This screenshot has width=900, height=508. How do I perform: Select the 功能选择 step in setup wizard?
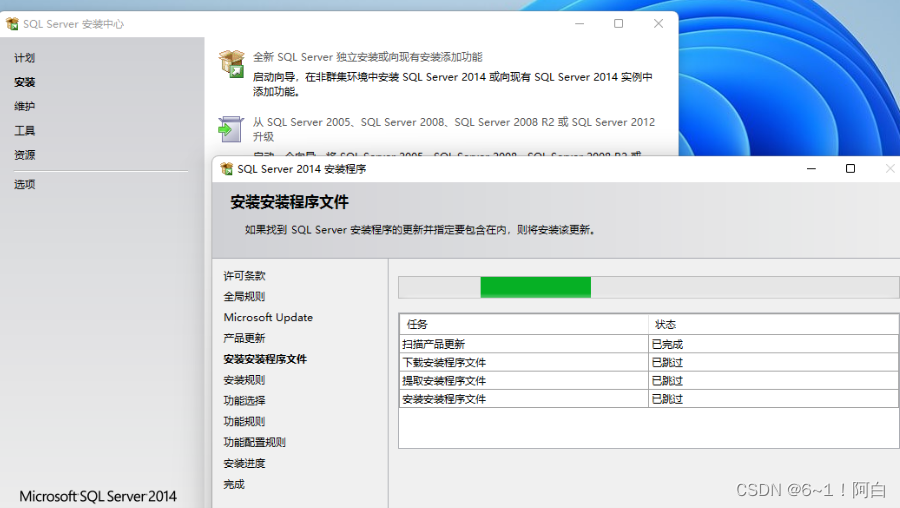tap(245, 401)
